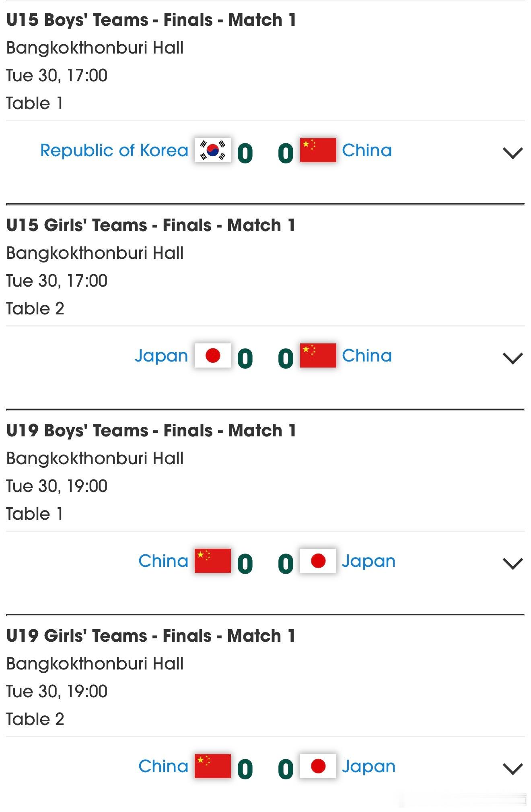Open the Republic of Korea team link

click(x=114, y=151)
